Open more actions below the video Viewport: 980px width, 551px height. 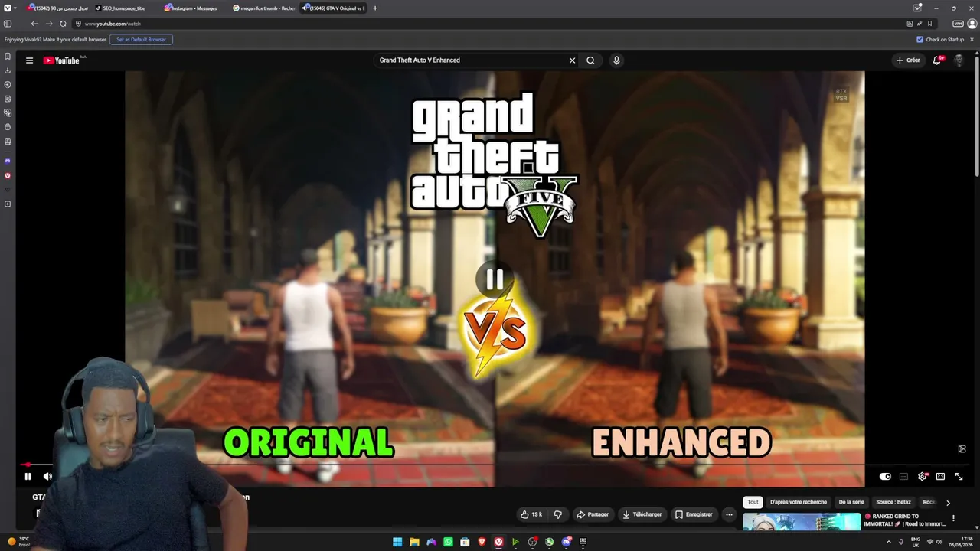(729, 514)
